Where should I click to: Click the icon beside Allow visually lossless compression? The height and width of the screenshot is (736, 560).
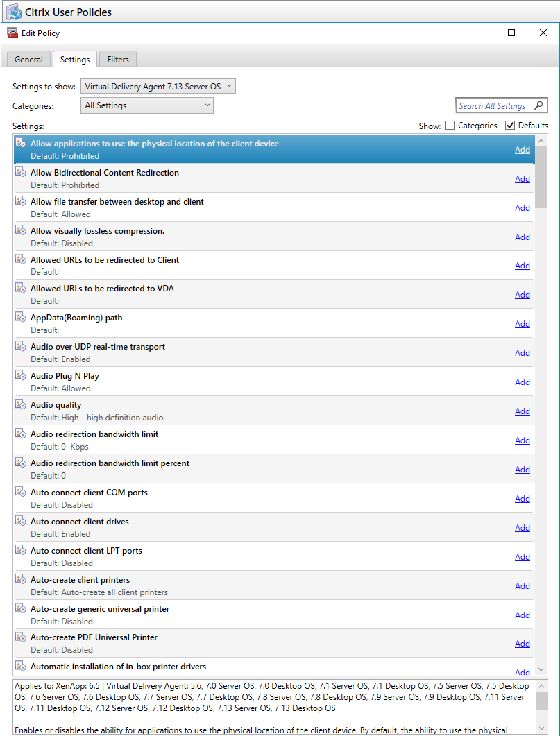(21, 231)
